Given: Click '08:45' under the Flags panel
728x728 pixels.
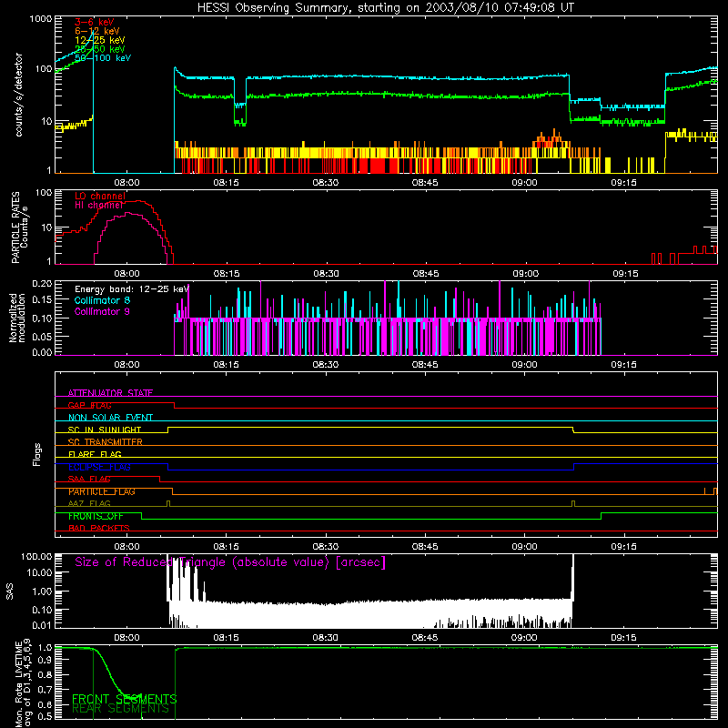Looking at the screenshot, I should point(425,547).
